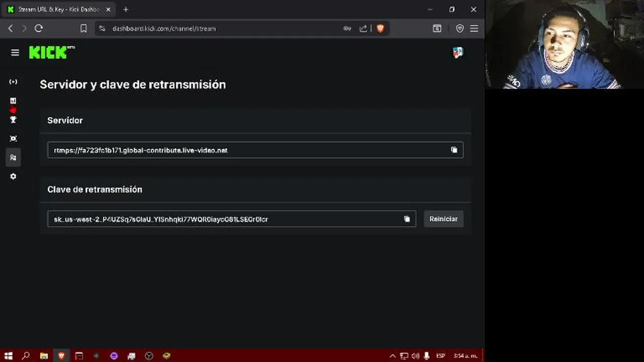Show hidden system tray icons

pyautogui.click(x=393, y=356)
